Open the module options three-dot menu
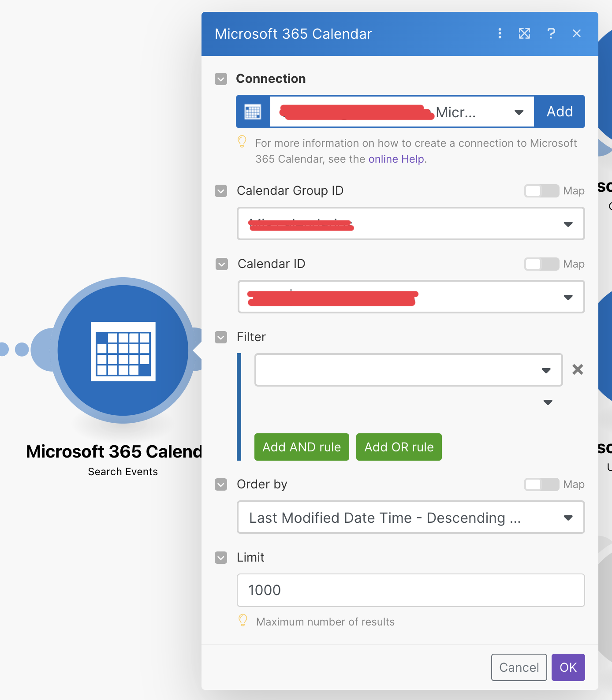 [500, 34]
